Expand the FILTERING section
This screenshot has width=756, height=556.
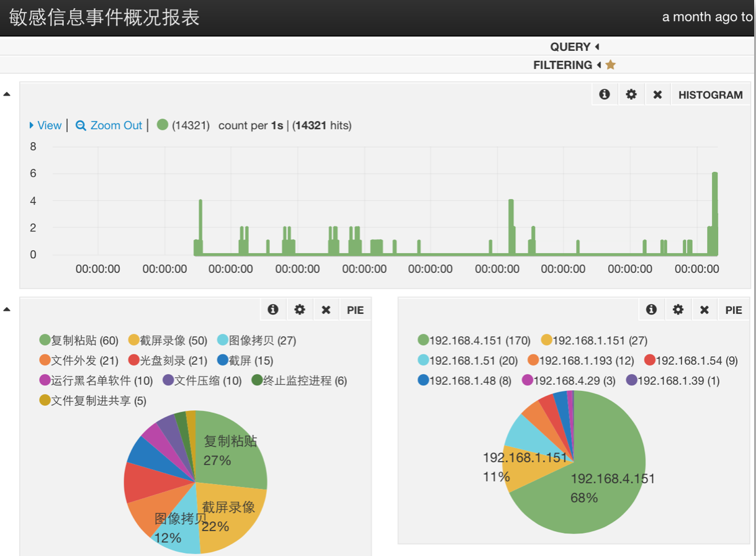[567, 65]
